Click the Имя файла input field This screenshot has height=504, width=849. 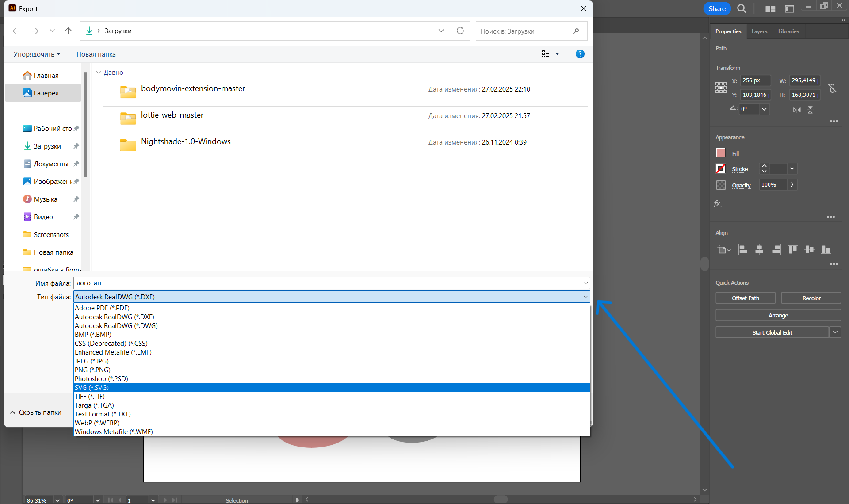[x=327, y=283]
